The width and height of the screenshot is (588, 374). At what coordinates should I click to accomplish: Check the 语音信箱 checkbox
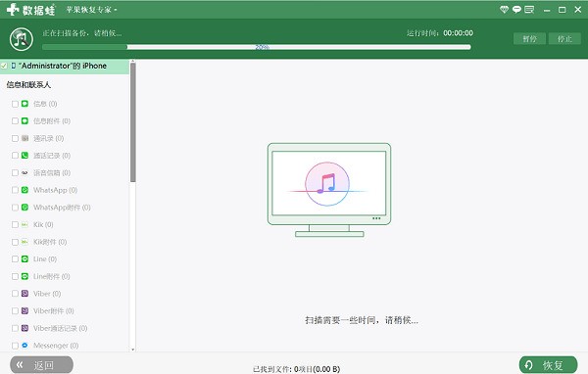click(x=15, y=172)
